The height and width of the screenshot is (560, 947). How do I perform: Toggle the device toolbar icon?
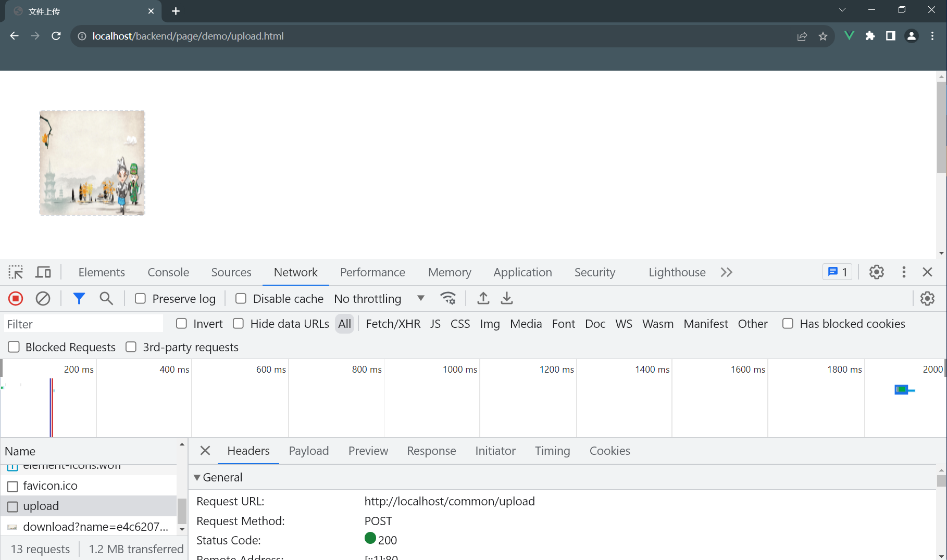43,272
